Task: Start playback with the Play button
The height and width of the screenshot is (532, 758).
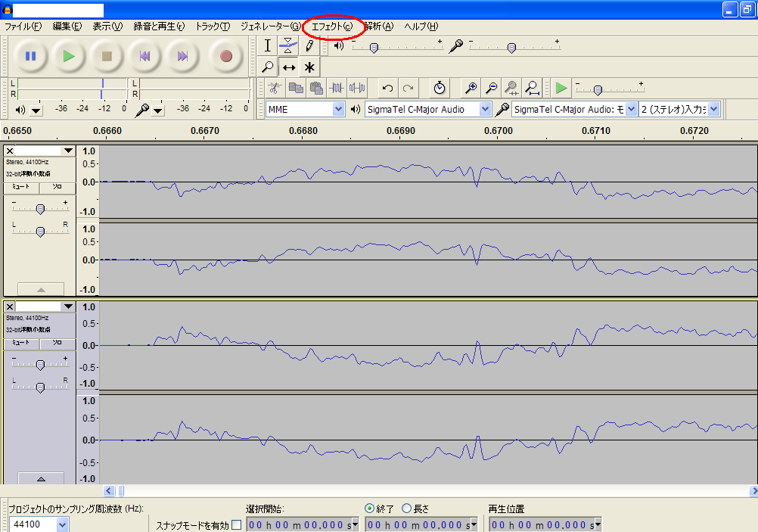Action: click(x=69, y=56)
